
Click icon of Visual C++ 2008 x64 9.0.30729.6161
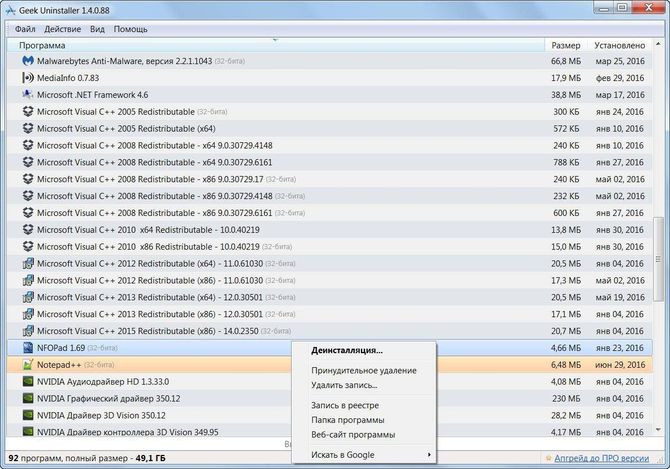pyautogui.click(x=28, y=162)
